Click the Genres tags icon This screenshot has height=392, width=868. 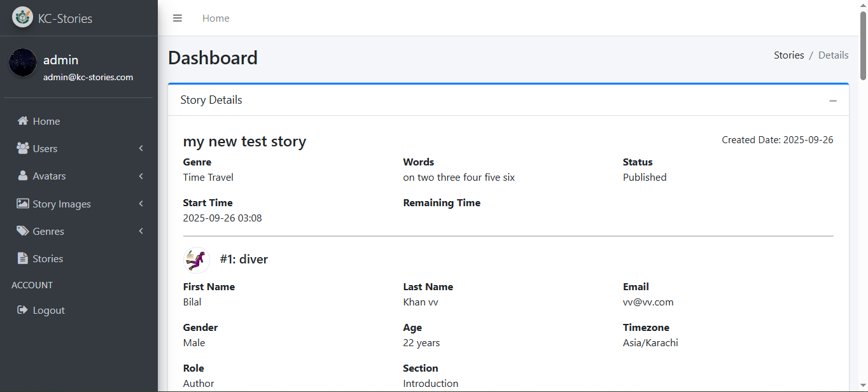[x=23, y=231]
